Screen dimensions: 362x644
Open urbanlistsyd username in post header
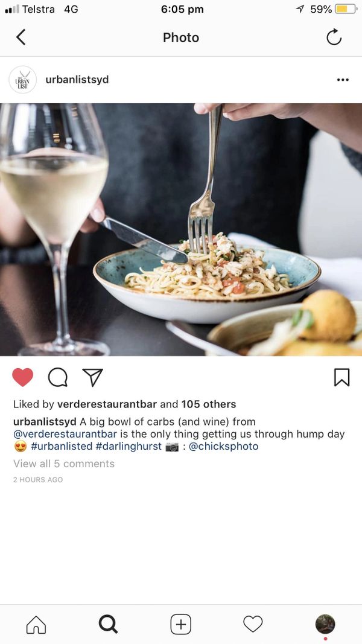click(77, 80)
